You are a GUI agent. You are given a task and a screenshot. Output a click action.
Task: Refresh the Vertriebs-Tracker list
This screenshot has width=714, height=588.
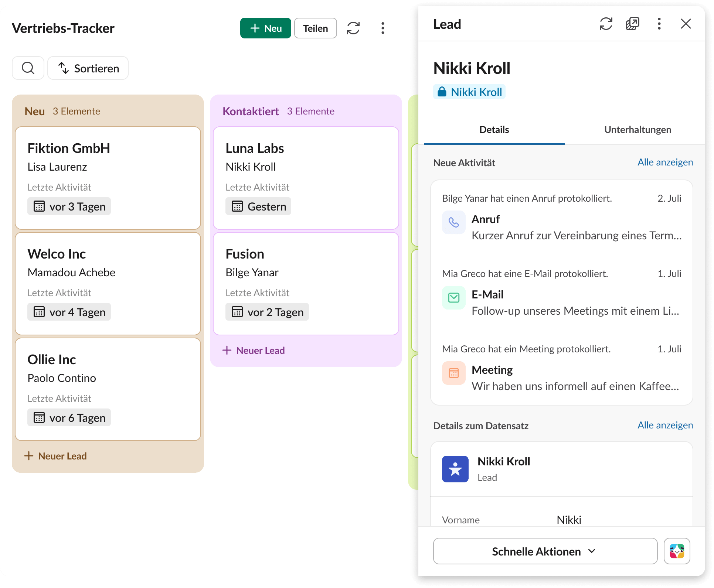tap(353, 28)
